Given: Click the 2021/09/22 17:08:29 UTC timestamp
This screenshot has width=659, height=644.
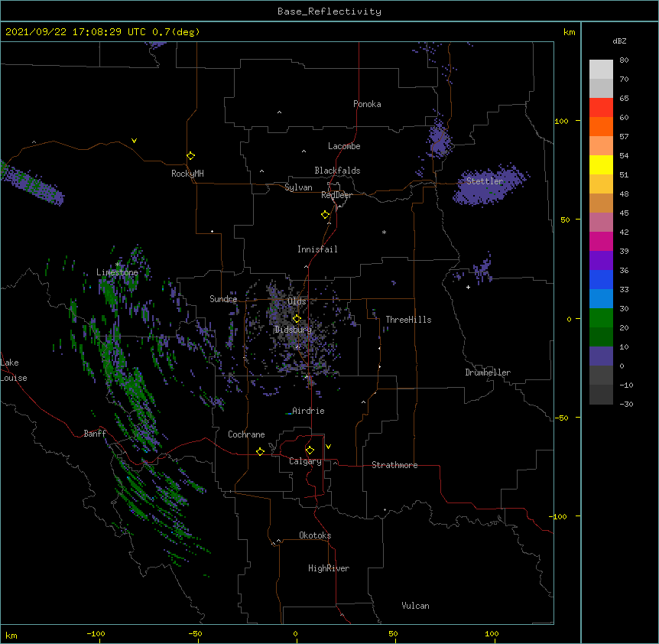Looking at the screenshot, I should pos(76,32).
